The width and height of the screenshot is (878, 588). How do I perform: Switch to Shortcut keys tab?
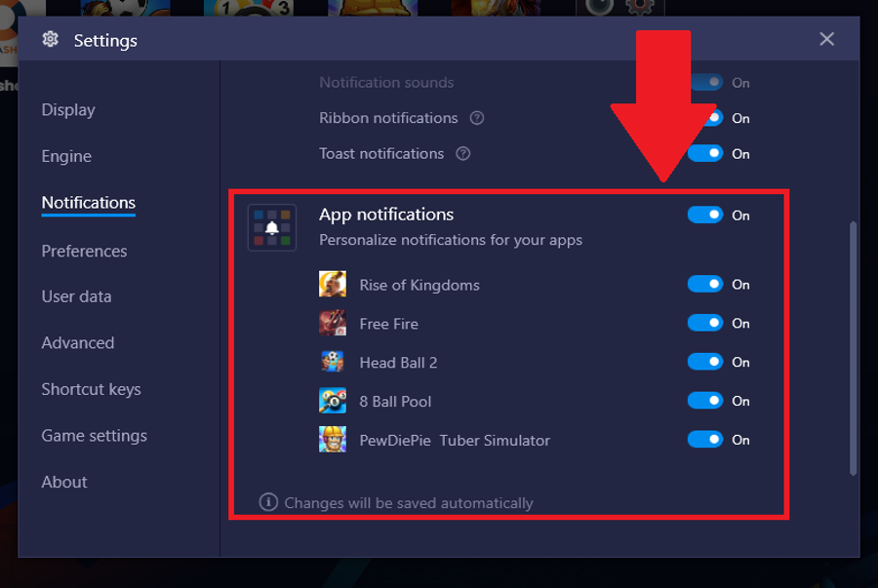click(x=92, y=389)
